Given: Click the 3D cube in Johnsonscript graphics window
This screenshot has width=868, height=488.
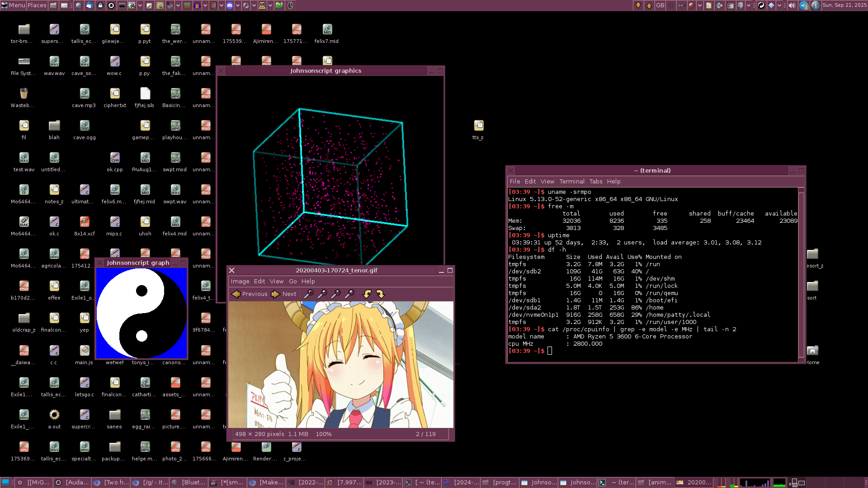Looking at the screenshot, I should 330,186.
